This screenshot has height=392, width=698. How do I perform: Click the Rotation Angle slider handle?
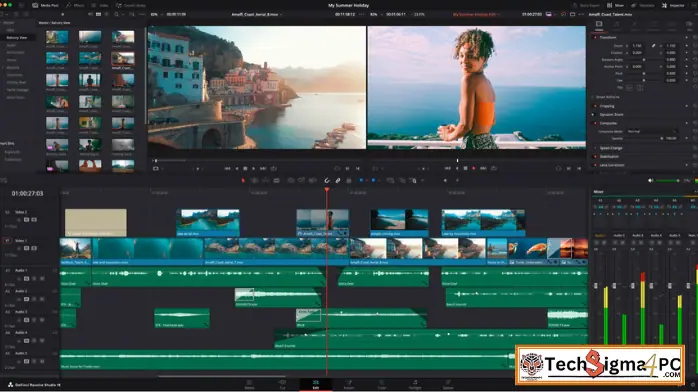click(644, 60)
